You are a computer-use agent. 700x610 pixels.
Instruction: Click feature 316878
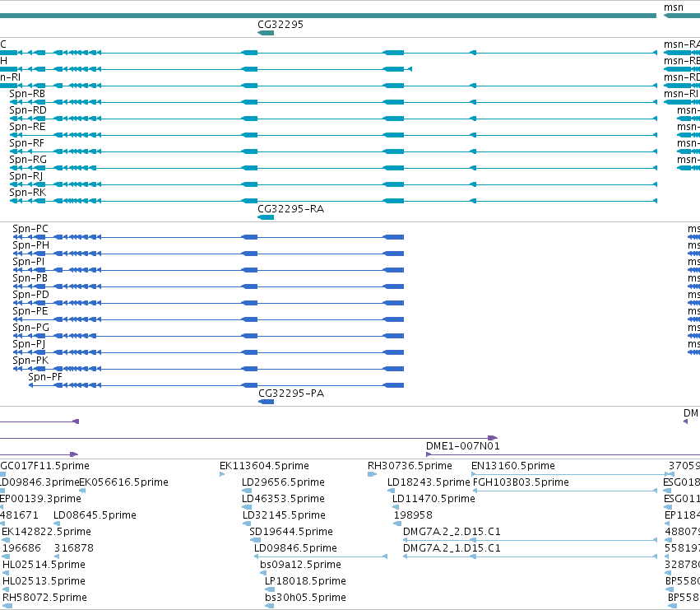click(x=74, y=548)
